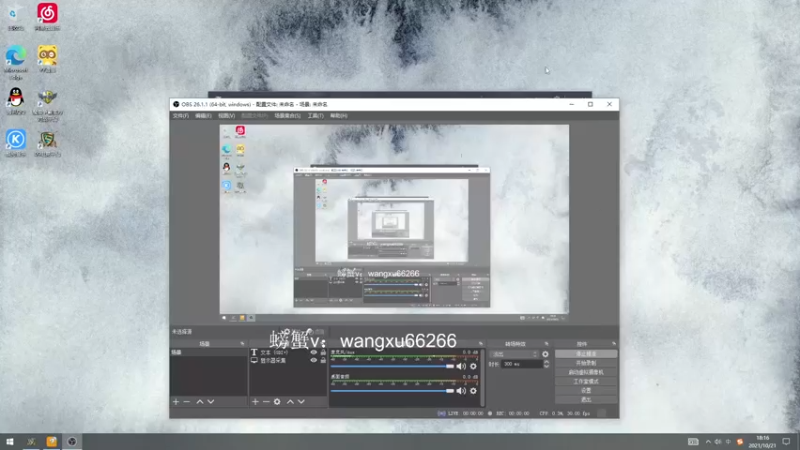Image resolution: width=800 pixels, height=450 pixels.
Task: Open the volume icon in system tray
Action: click(x=718, y=442)
